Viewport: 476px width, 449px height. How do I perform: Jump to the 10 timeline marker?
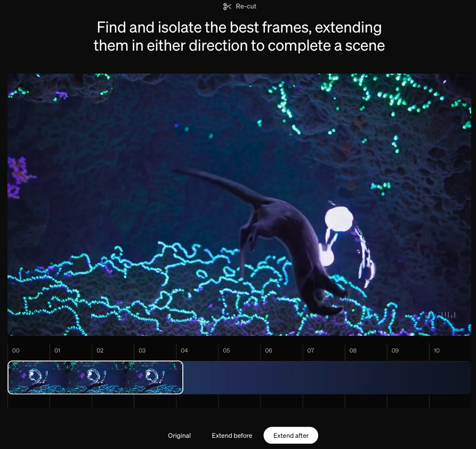(437, 350)
